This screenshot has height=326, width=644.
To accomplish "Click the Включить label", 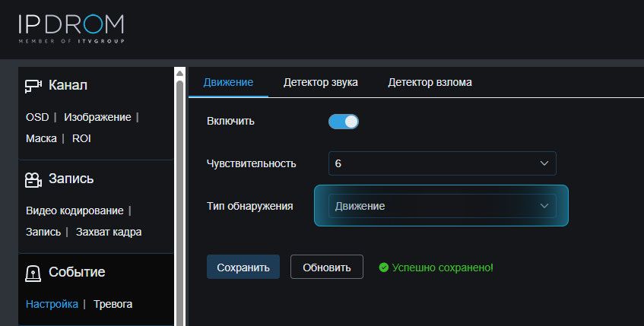I will click(x=230, y=121).
